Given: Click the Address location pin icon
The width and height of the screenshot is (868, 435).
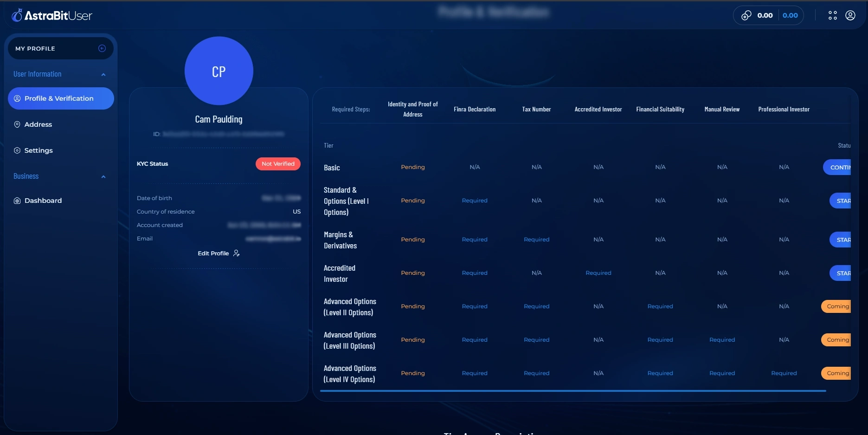Looking at the screenshot, I should coord(17,124).
